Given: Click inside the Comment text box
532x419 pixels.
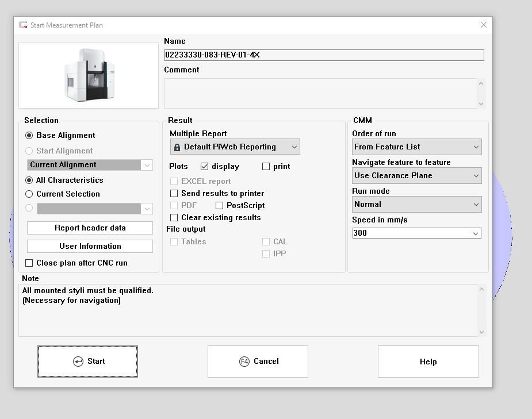Looking at the screenshot, I should pos(320,94).
